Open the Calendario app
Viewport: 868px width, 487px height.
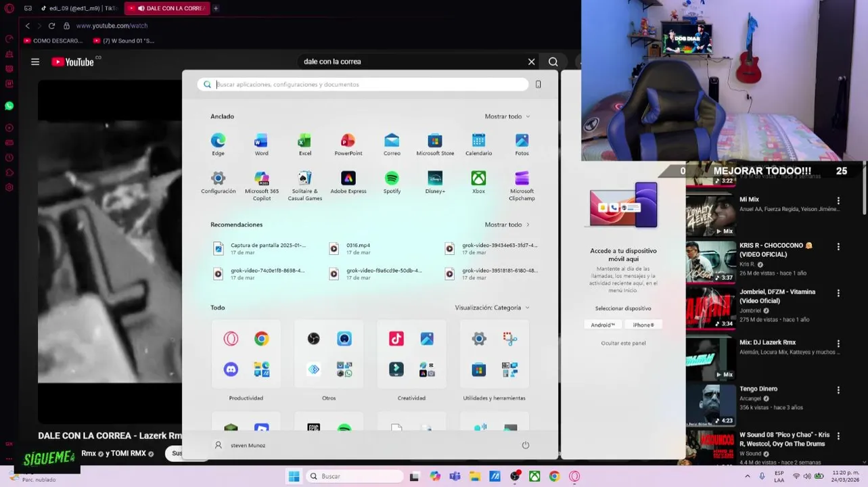tap(478, 144)
